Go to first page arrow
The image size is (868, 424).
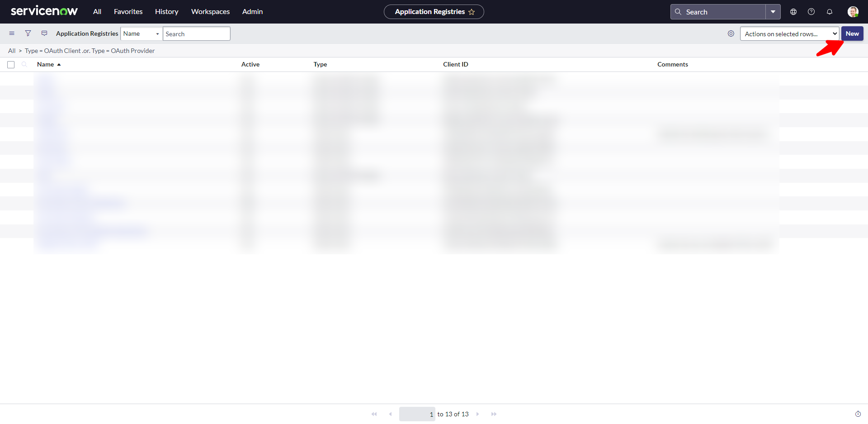[374, 414]
